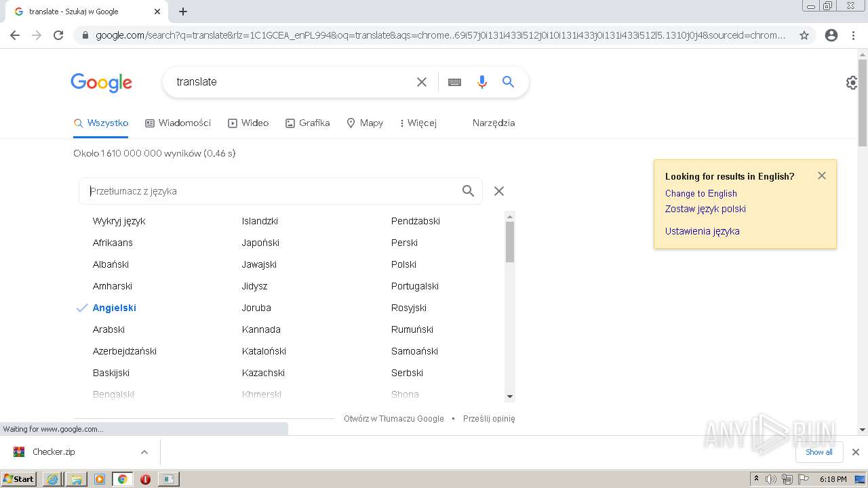
Task: Switch to the Wideo tab
Action: pyautogui.click(x=248, y=123)
